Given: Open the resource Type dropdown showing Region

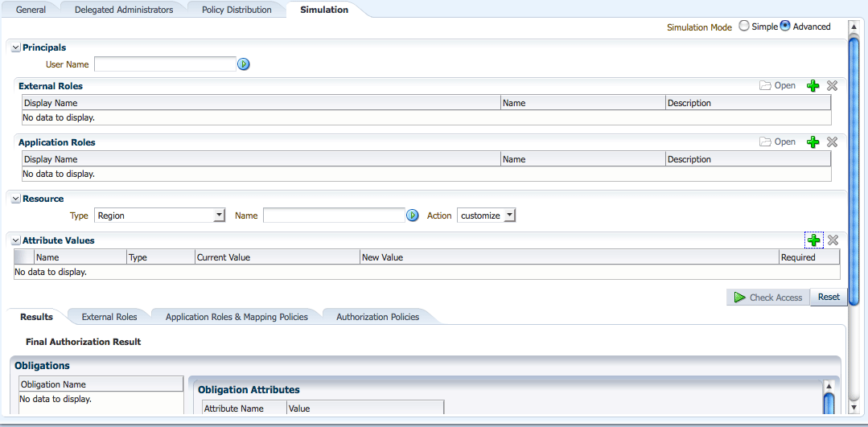Looking at the screenshot, I should [x=160, y=216].
